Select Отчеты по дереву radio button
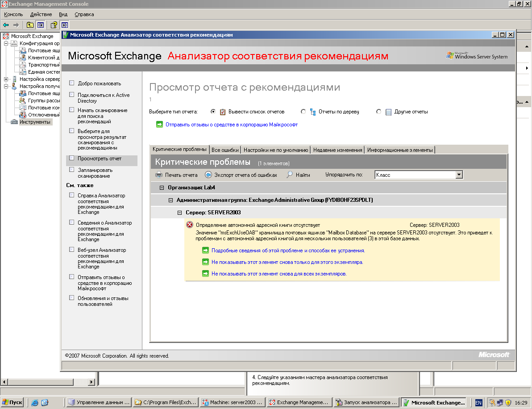Screen dimensions: 532x409 303,111
